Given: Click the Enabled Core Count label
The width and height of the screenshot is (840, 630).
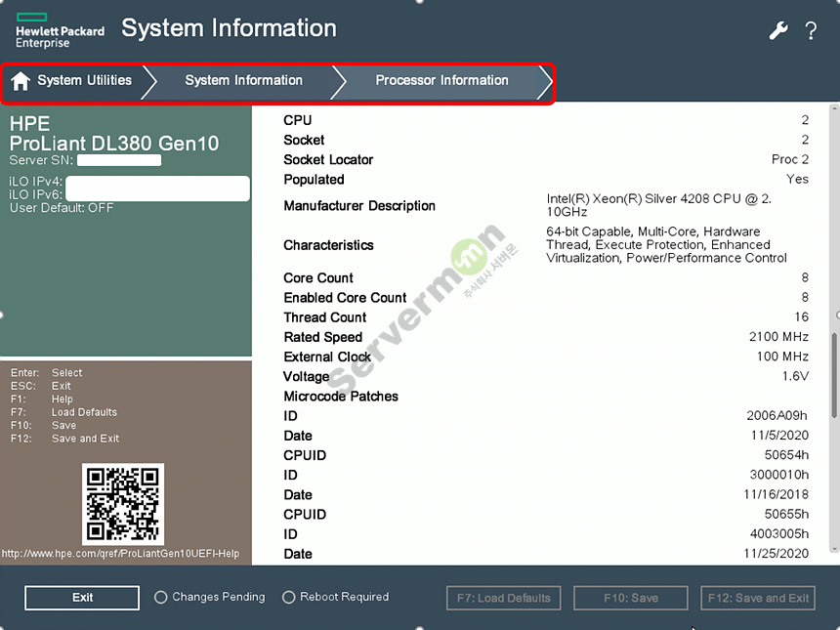Looking at the screenshot, I should [x=345, y=297].
